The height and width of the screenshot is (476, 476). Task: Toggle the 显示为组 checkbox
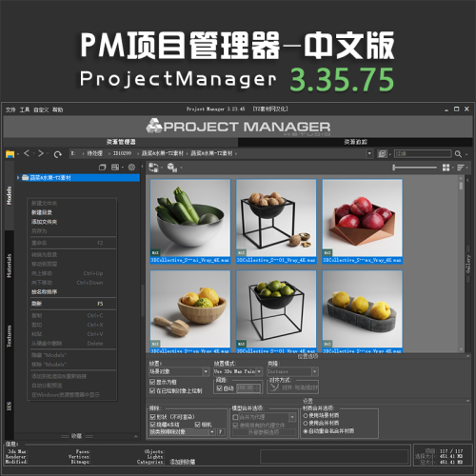click(x=152, y=382)
